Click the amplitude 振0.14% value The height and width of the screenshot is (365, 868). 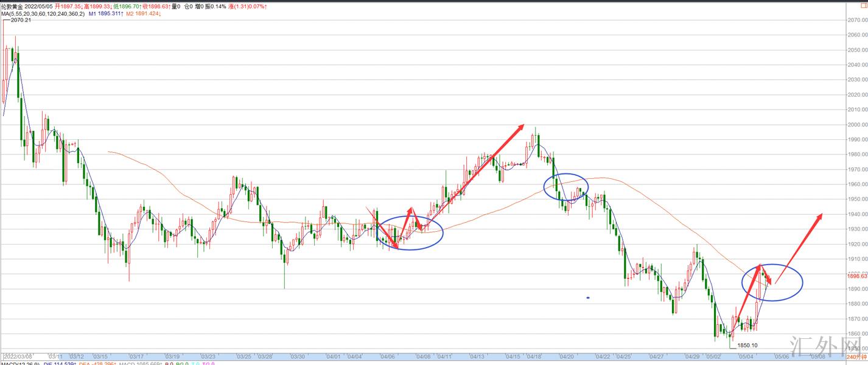[215, 6]
